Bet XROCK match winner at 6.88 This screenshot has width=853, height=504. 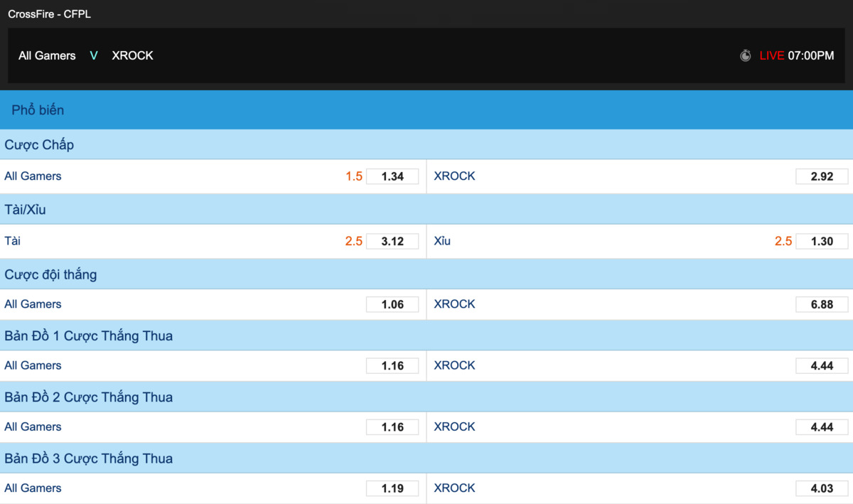pos(822,304)
